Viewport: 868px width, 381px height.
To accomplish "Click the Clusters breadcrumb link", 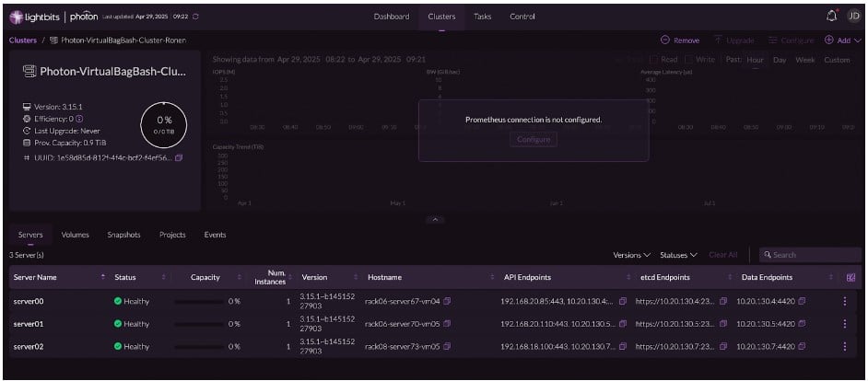I will coord(23,40).
